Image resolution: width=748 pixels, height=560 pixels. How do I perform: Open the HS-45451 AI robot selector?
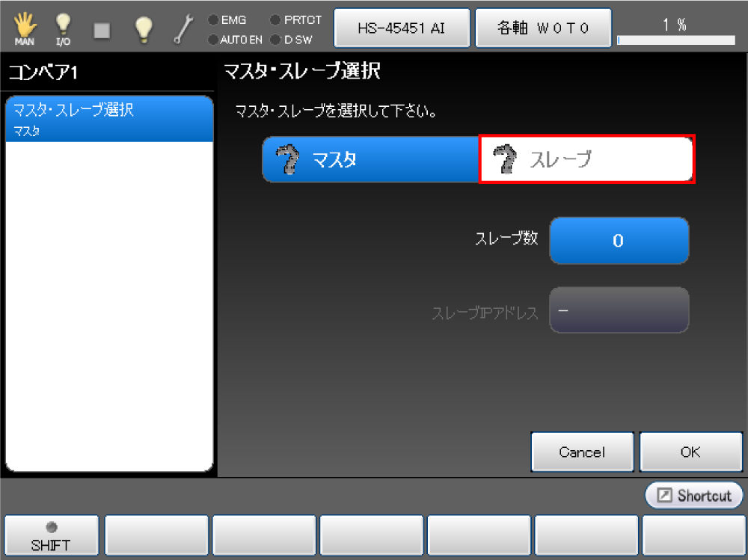coord(402,28)
